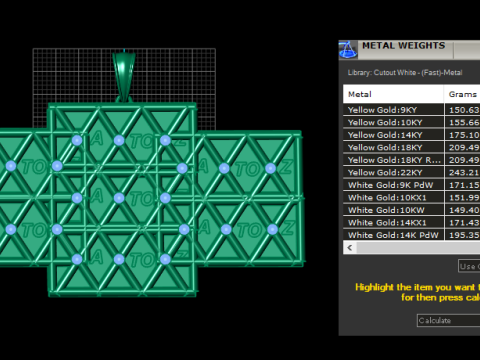Click the Grams column header

pos(462,94)
